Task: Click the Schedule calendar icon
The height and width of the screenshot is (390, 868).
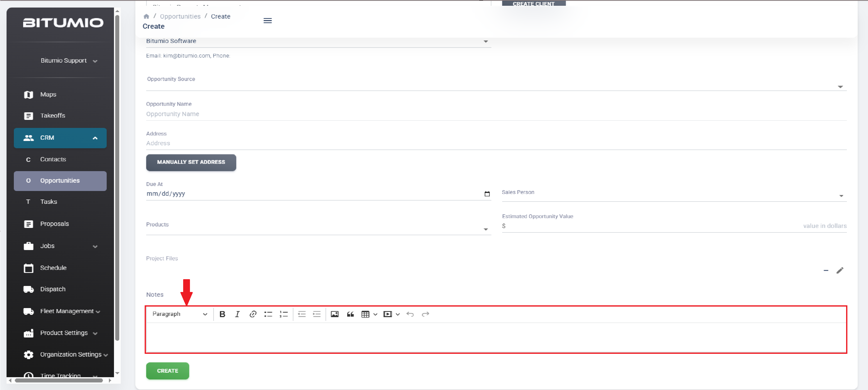Action: (29, 268)
